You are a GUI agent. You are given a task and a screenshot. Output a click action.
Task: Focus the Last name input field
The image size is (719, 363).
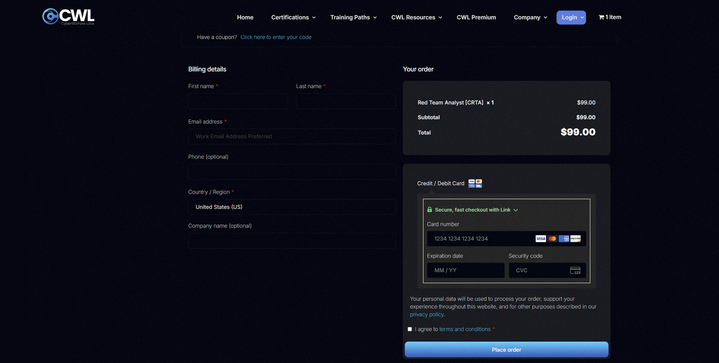(x=346, y=101)
